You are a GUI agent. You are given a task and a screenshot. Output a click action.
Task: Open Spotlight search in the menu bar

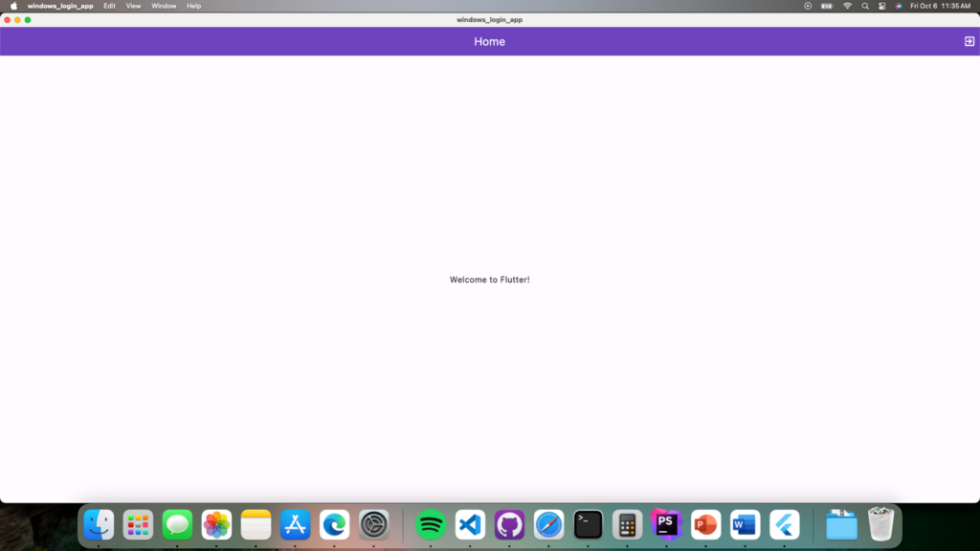point(863,6)
